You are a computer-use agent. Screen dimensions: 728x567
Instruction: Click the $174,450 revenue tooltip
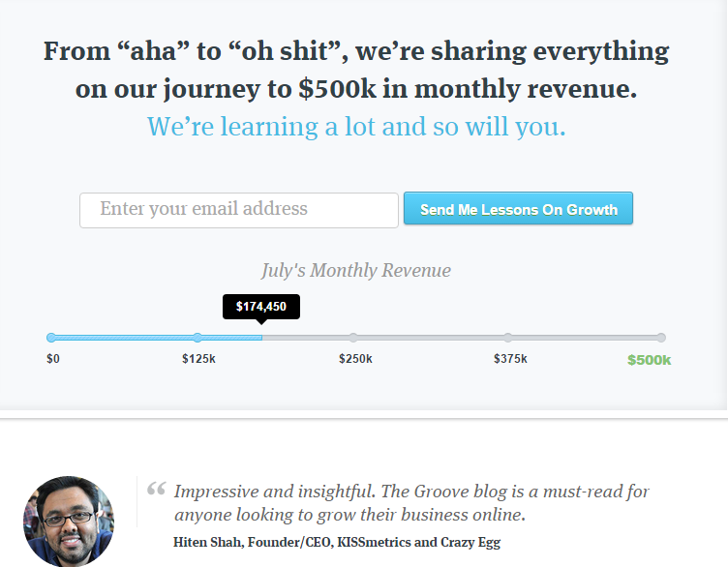coord(261,307)
